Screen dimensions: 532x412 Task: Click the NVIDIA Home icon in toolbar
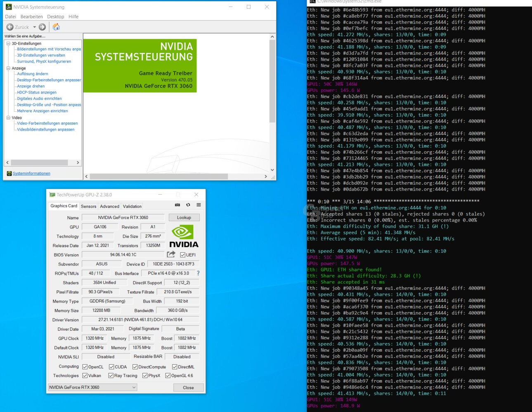[56, 27]
